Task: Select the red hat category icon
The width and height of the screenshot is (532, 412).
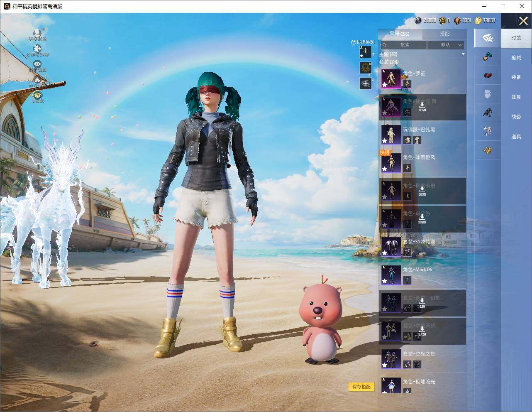Action: pyautogui.click(x=488, y=76)
